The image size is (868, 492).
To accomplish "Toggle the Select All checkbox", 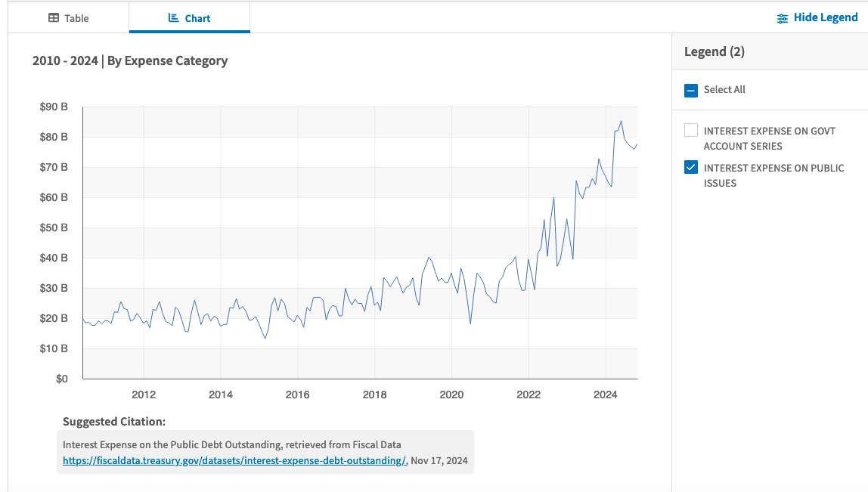I will (691, 90).
